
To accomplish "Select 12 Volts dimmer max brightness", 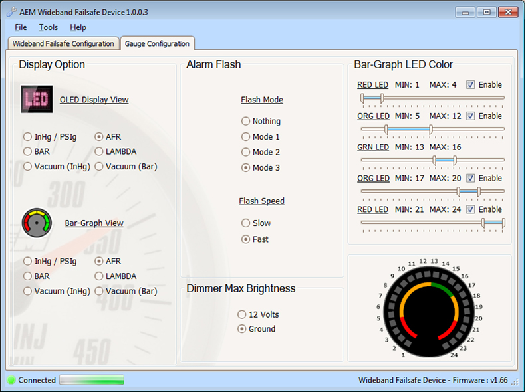I will click(241, 314).
